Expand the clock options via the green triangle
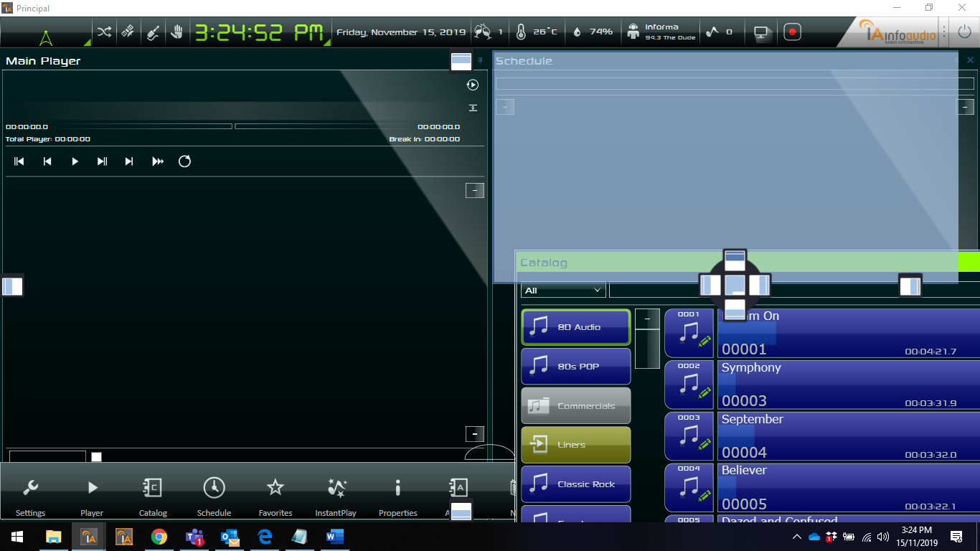Viewport: 980px width, 551px height. [x=327, y=43]
